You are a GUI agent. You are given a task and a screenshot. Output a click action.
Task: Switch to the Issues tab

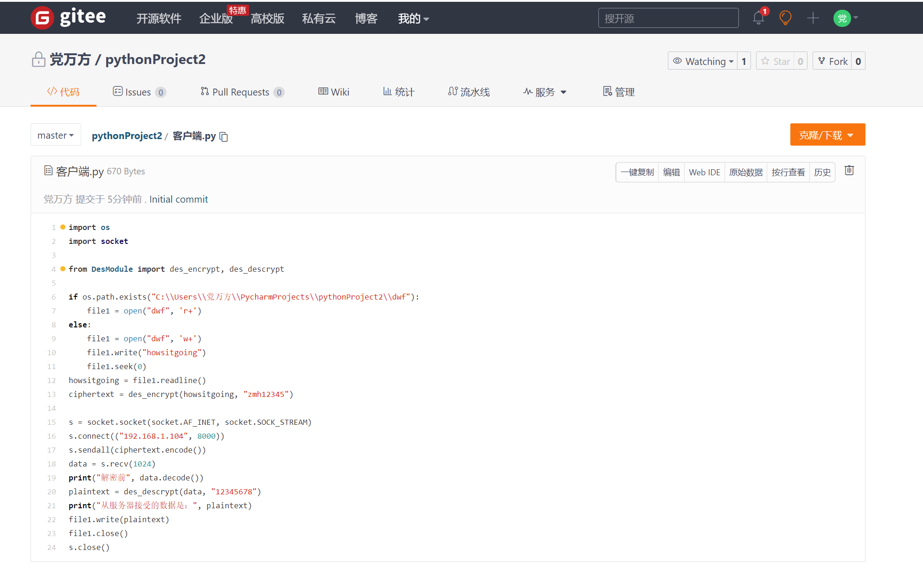pos(139,92)
